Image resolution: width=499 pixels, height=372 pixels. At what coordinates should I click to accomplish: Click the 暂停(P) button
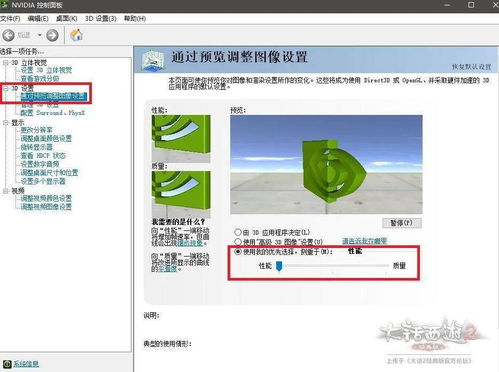click(x=402, y=223)
